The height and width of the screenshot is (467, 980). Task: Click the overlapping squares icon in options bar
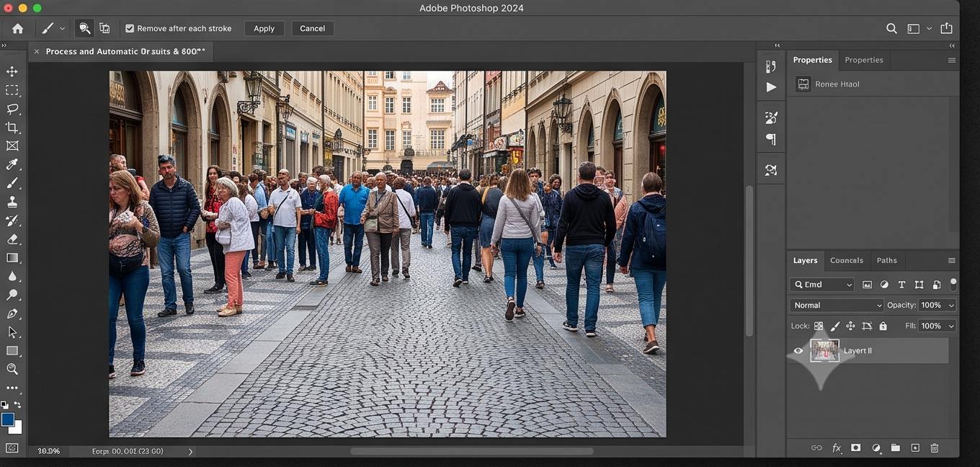click(104, 28)
